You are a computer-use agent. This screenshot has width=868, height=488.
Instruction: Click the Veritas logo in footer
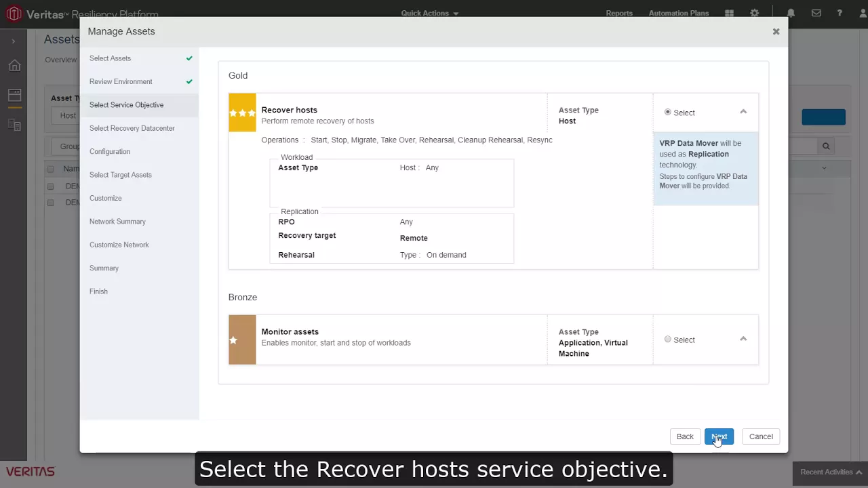click(31, 472)
